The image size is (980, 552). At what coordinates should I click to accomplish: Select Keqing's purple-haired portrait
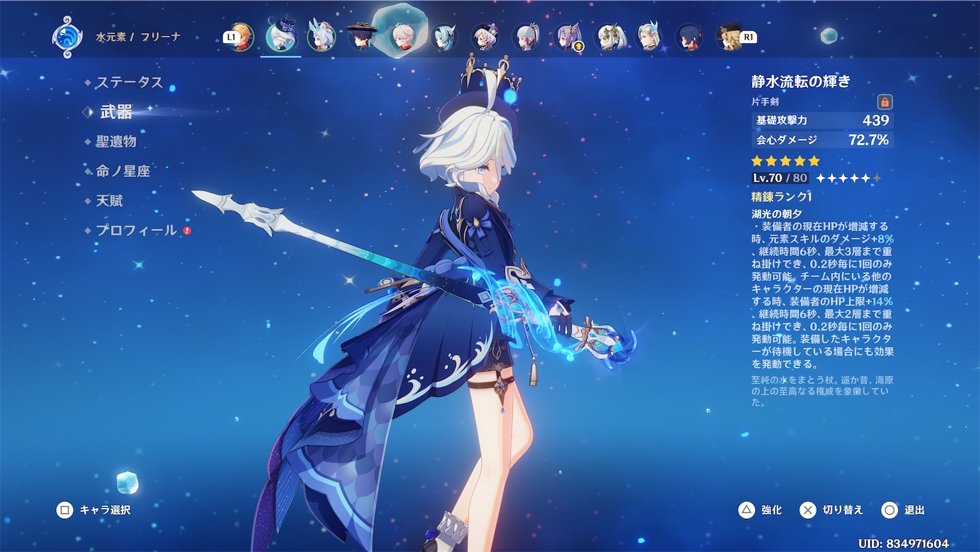pos(567,37)
